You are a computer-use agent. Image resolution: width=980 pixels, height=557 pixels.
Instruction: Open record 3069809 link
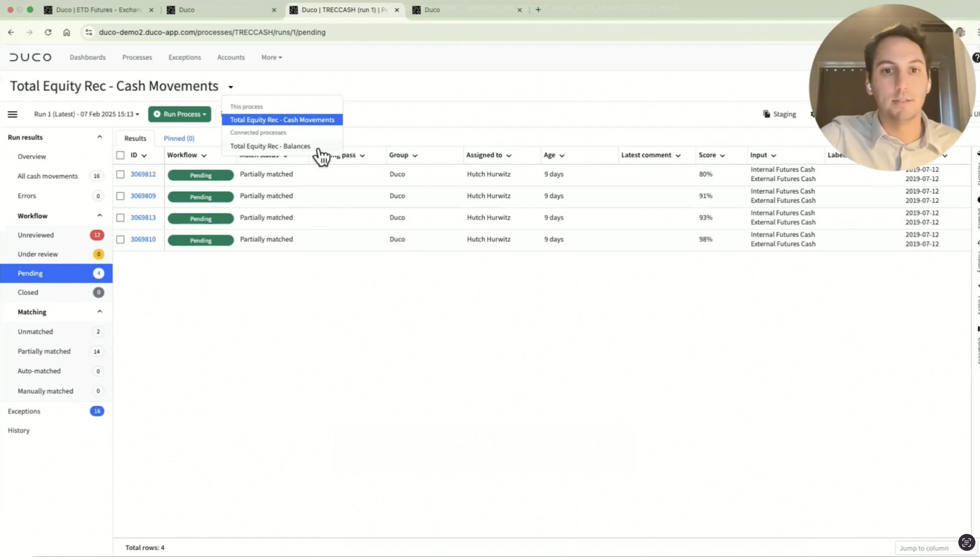(143, 196)
